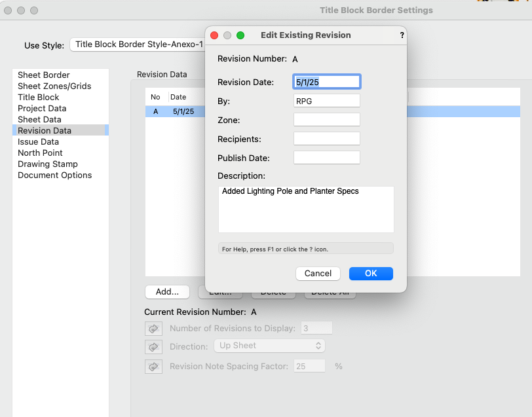Click inside the Revision Date field
The height and width of the screenshot is (417, 532).
(326, 81)
